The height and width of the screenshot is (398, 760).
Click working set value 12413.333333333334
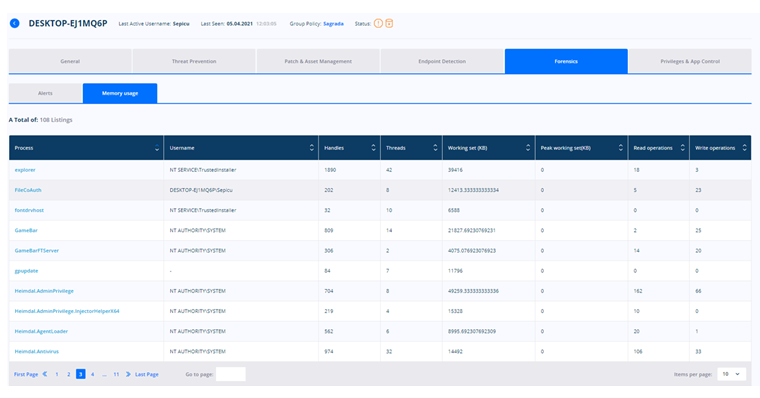tap(473, 190)
